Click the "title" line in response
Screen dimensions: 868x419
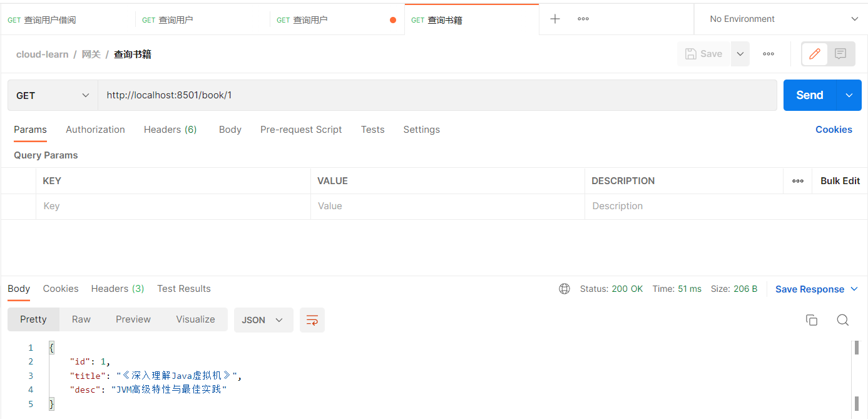pyautogui.click(x=155, y=376)
